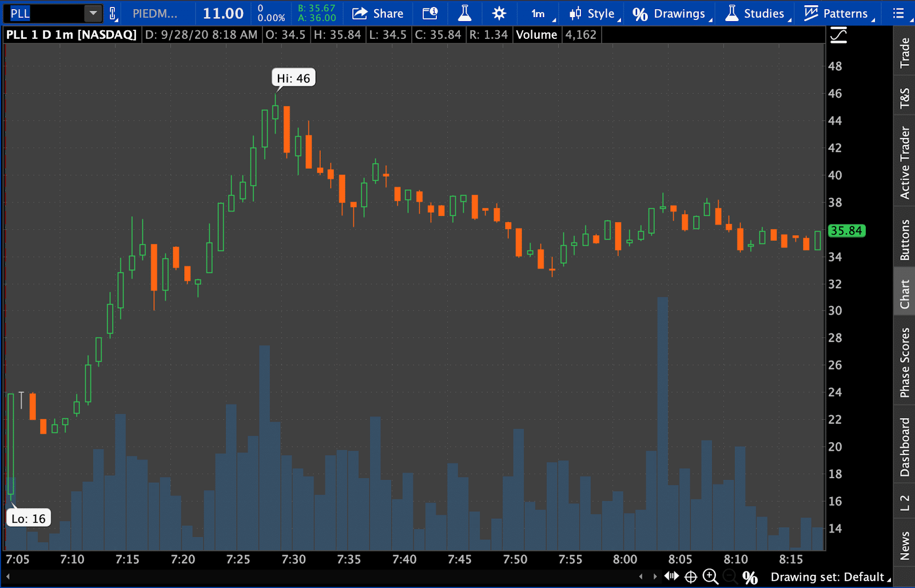Click the PIEDM... company name label
Viewport: 915px width, 588px height.
155,13
